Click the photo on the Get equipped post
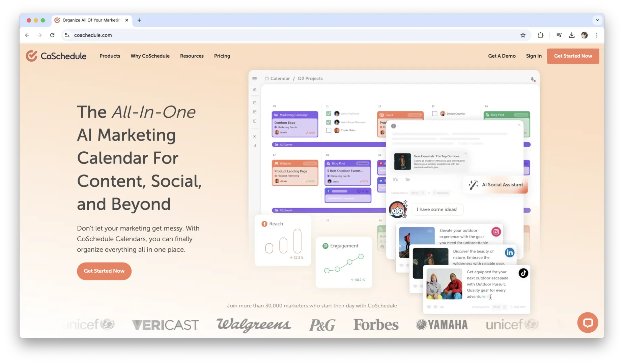This screenshot has height=364, width=624. tap(444, 284)
